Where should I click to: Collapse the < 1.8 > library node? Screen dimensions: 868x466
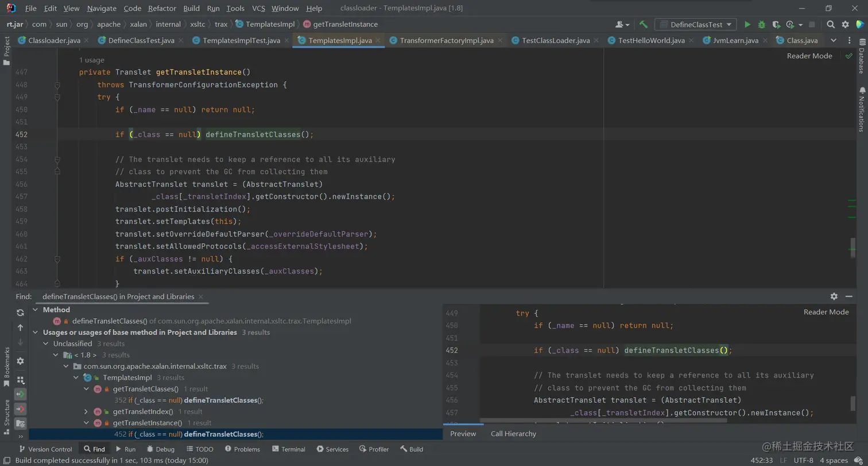56,355
